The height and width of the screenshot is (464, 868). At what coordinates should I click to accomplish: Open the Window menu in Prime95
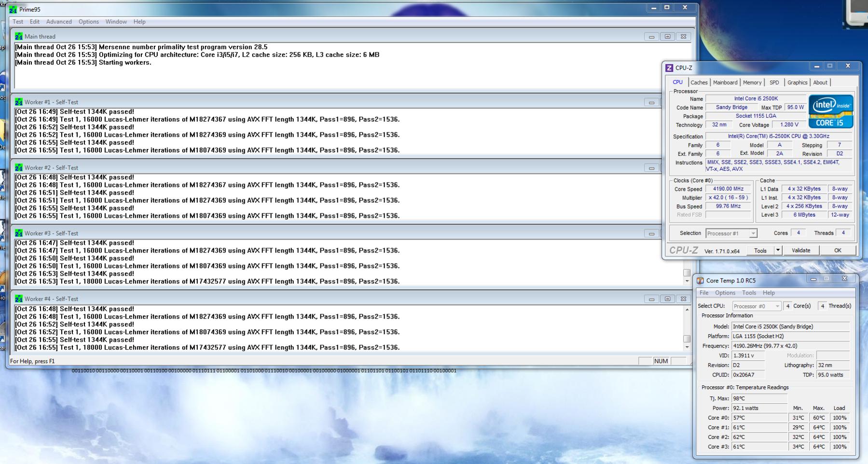(x=116, y=22)
